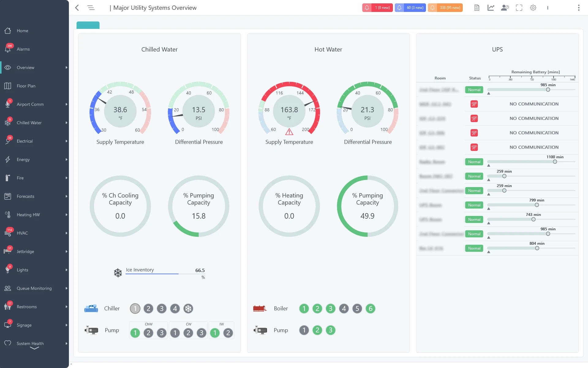
Task: Click the back arrow icon
Action: tap(77, 8)
